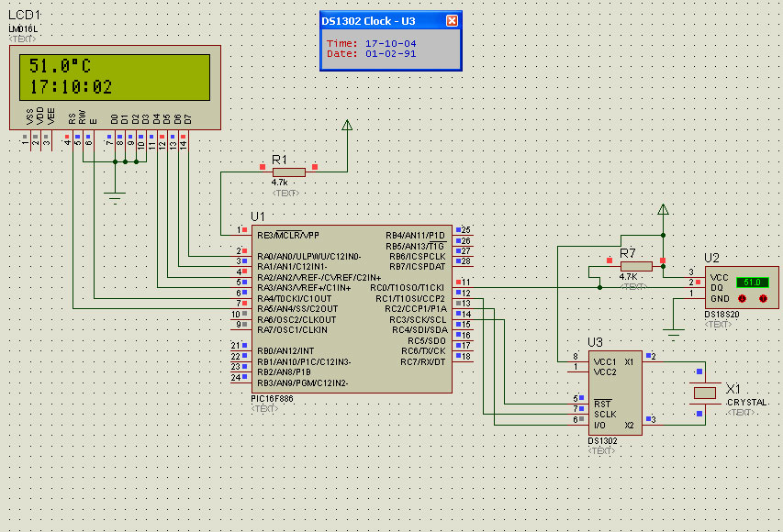Click the CRYSTAL value label
The height and width of the screenshot is (532, 783).
(746, 403)
